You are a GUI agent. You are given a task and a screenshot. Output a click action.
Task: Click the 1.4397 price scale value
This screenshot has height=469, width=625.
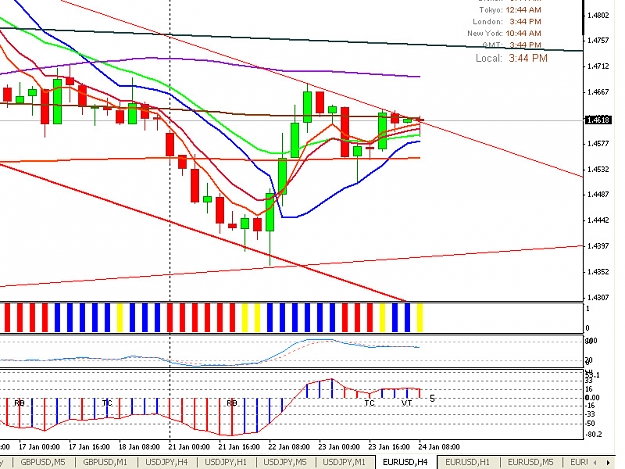598,246
